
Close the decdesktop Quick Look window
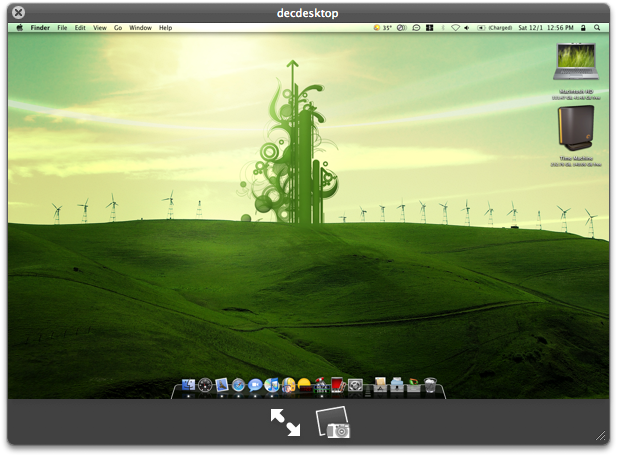coord(18,12)
